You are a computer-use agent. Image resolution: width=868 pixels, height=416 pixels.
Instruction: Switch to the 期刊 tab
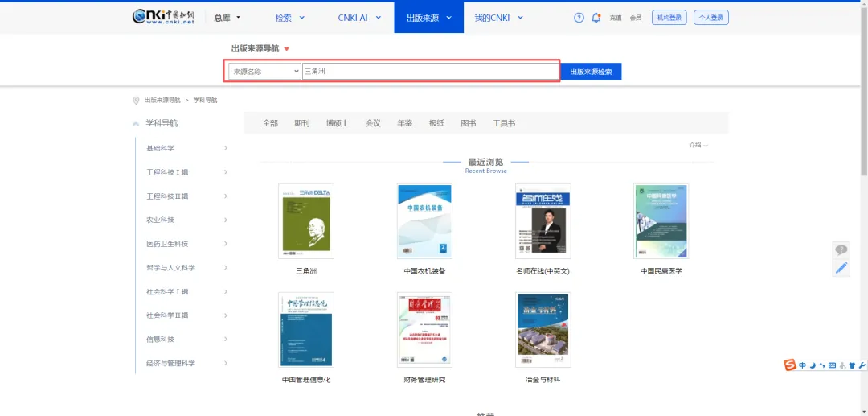pos(302,124)
